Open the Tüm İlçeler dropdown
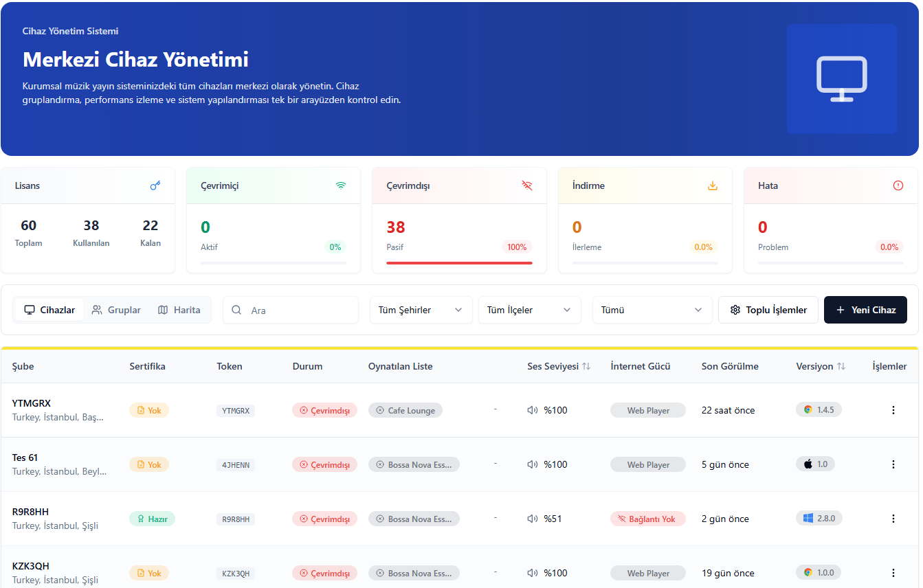Image resolution: width=923 pixels, height=588 pixels. pos(529,310)
